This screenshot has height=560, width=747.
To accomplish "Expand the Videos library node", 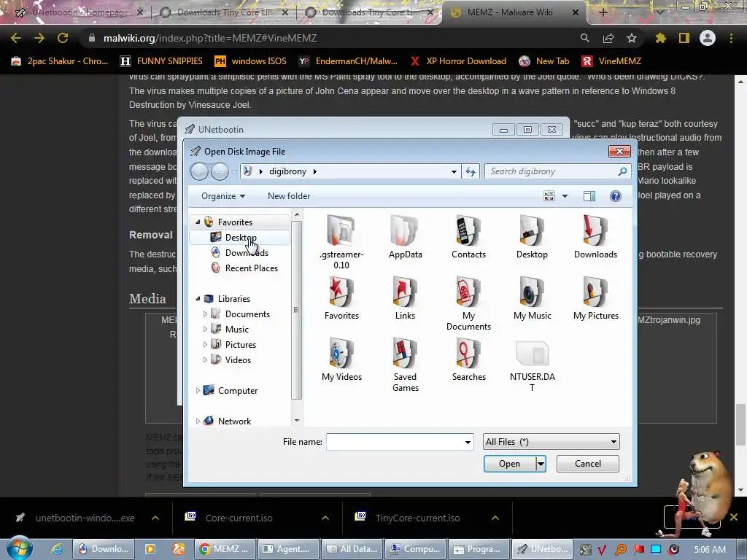I will (205, 360).
